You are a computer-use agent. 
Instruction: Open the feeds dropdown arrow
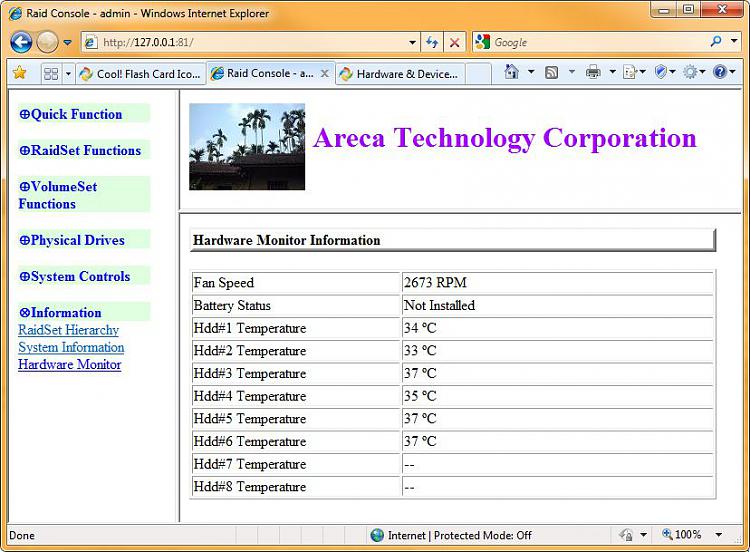point(572,72)
